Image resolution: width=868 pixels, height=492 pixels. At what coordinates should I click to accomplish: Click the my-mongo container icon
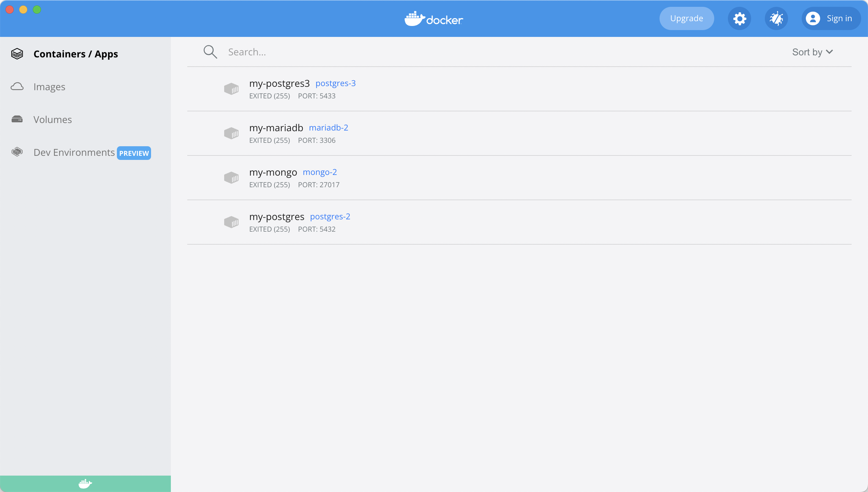[x=231, y=178]
